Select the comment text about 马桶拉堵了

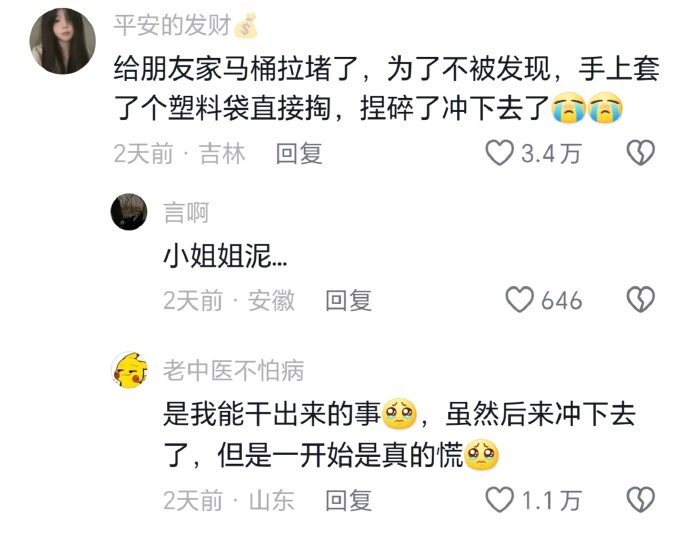click(x=386, y=88)
